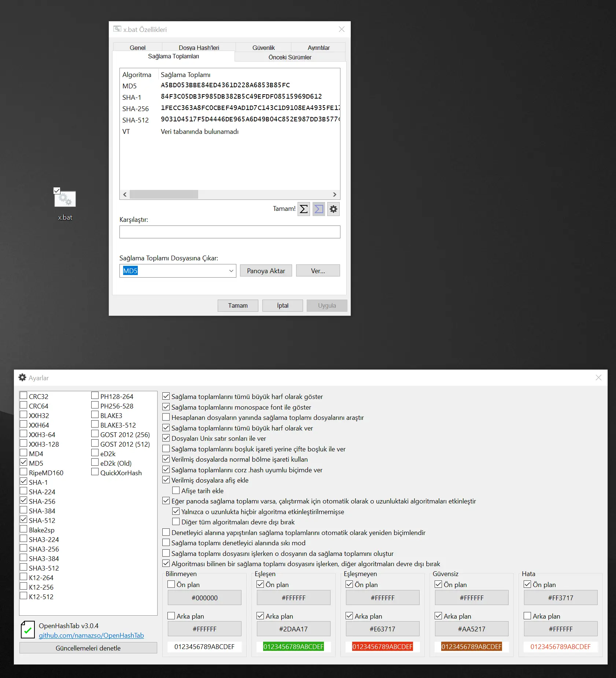Pick Eşleşen background color #2DAA17
Image resolution: width=616 pixels, height=678 pixels.
tap(294, 629)
